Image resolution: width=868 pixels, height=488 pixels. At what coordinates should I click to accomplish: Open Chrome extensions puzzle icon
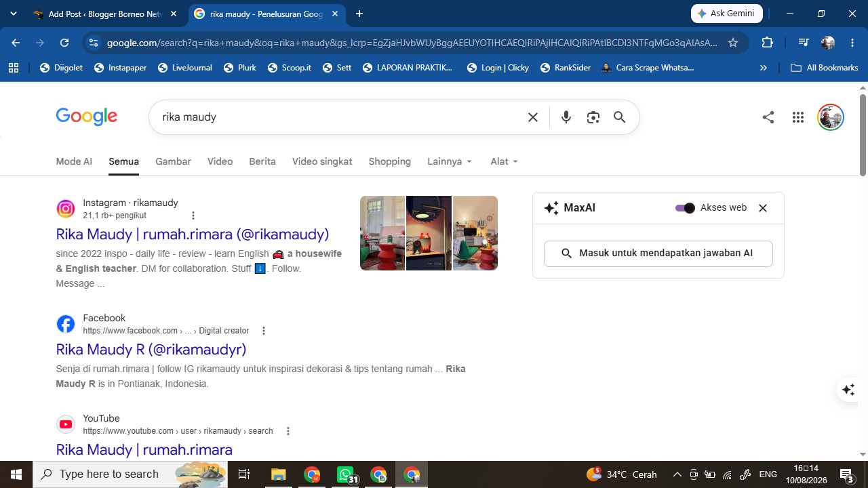click(768, 43)
